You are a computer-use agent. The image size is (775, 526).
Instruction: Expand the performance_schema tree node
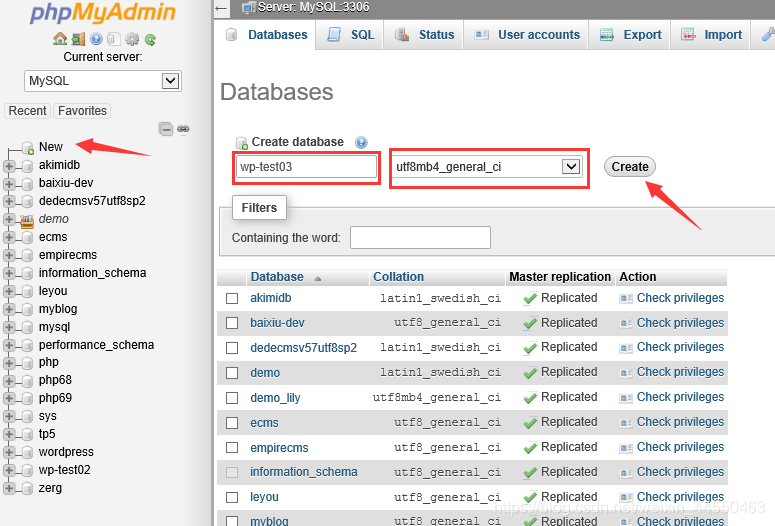[8, 345]
